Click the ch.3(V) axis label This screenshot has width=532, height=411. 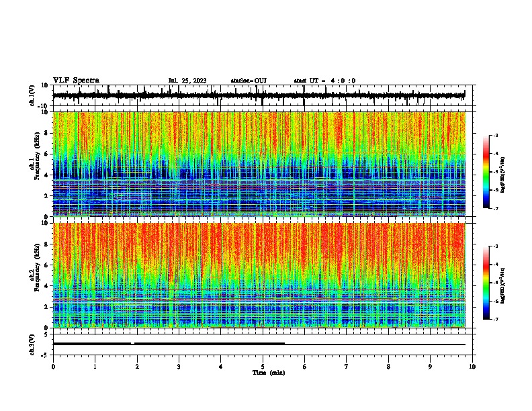(x=32, y=345)
